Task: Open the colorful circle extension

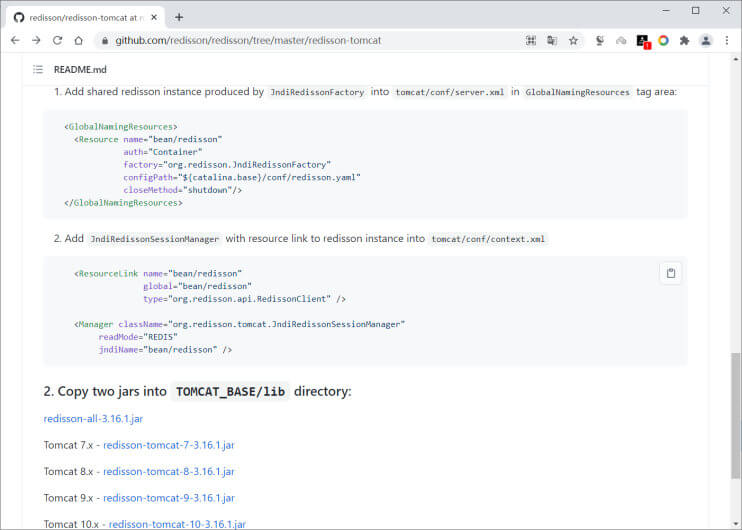Action: pyautogui.click(x=663, y=41)
